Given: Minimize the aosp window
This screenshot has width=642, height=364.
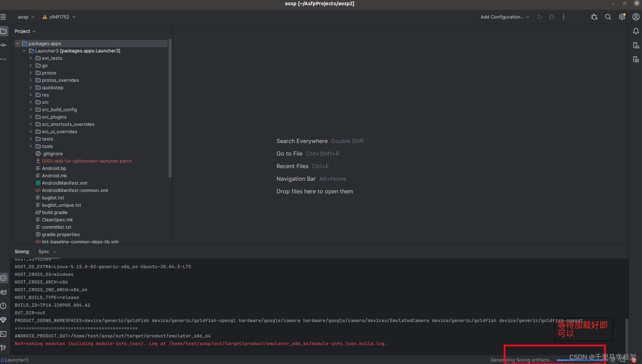Looking at the screenshot, I should click(x=613, y=3).
